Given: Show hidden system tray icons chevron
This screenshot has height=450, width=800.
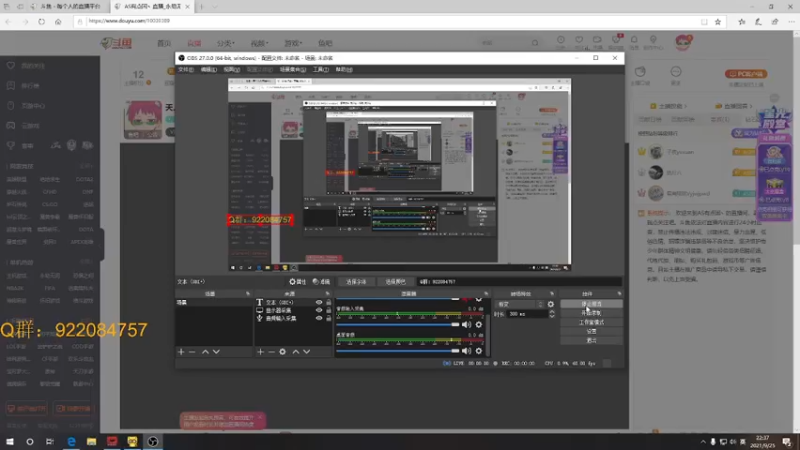Looking at the screenshot, I should 703,442.
